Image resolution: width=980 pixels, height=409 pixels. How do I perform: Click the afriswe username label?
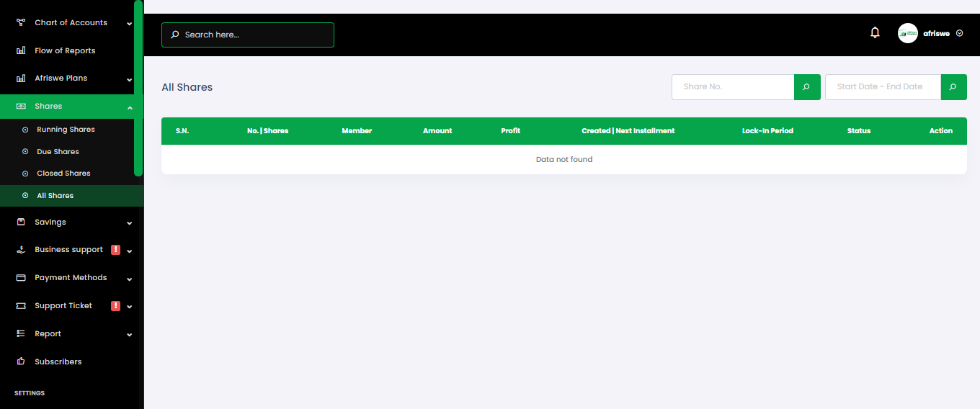pos(936,34)
